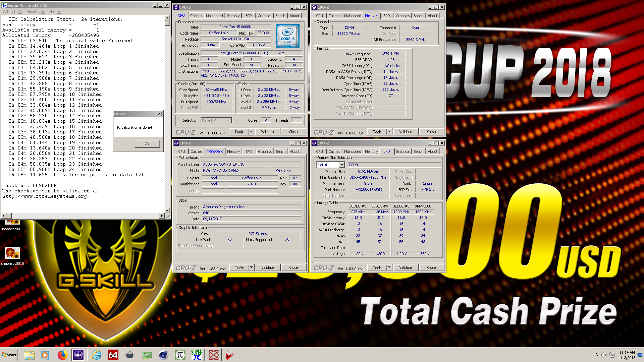Switch to Caches tab in top-left CPU-Z window
The height and width of the screenshot is (362, 644).
click(x=196, y=16)
